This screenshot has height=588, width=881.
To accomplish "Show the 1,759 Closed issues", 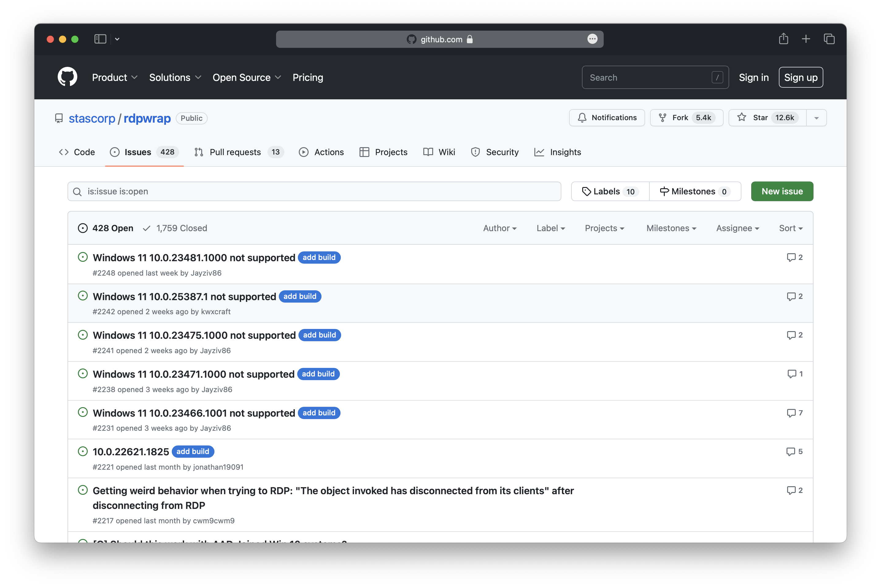I will [175, 228].
